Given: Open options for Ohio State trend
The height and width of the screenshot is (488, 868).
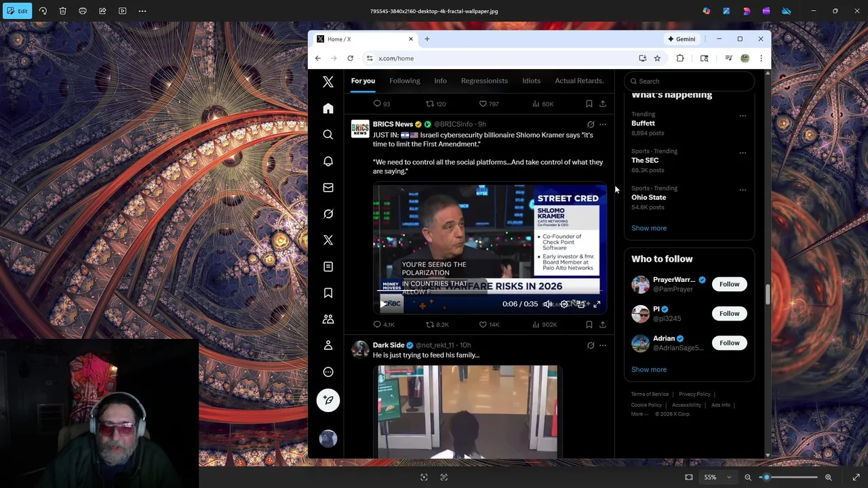Looking at the screenshot, I should [743, 190].
